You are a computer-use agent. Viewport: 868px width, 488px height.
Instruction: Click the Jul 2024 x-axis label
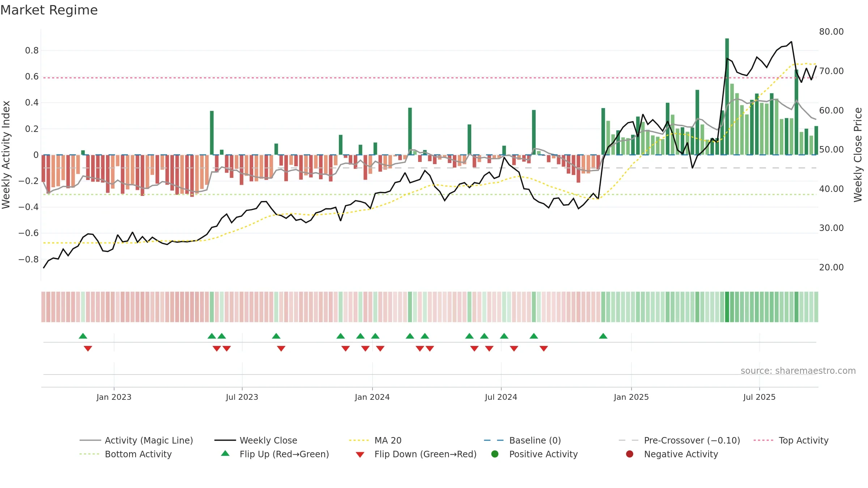[501, 397]
